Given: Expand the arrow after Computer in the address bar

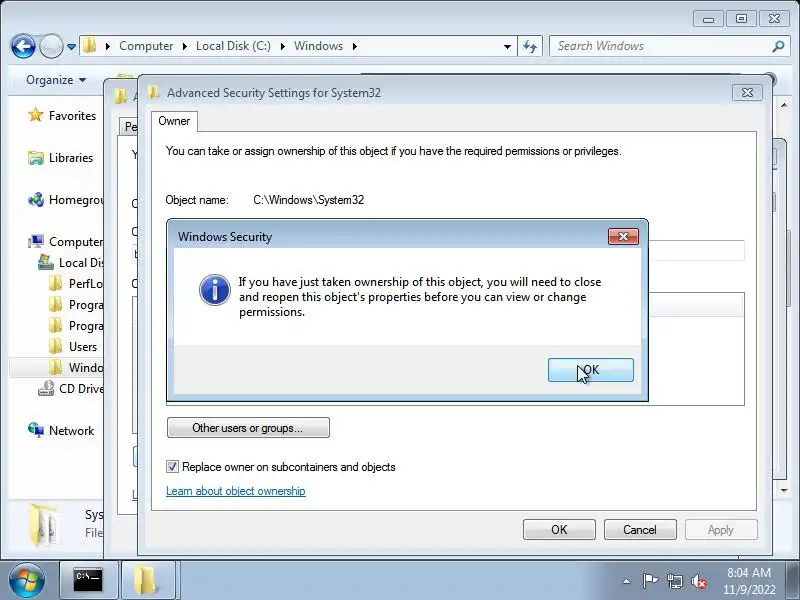Looking at the screenshot, I should [184, 46].
